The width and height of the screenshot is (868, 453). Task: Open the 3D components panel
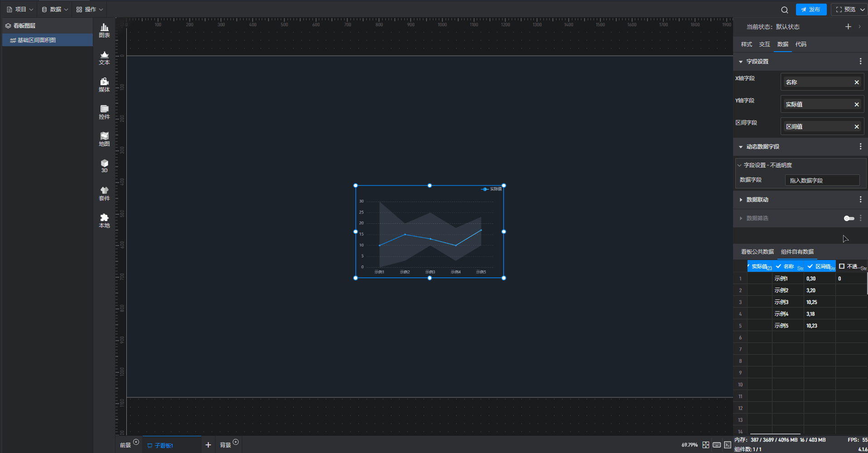[104, 166]
